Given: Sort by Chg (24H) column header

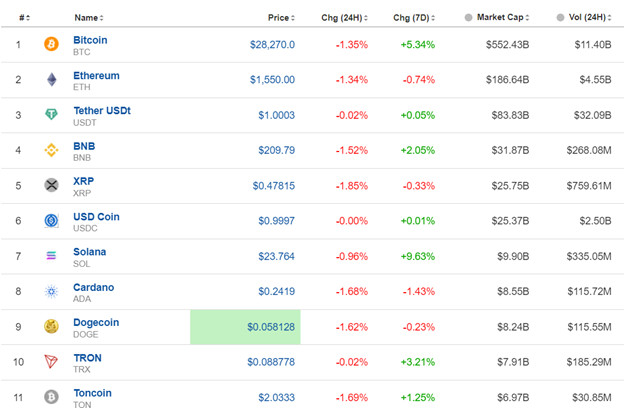Looking at the screenshot, I should pos(344,18).
